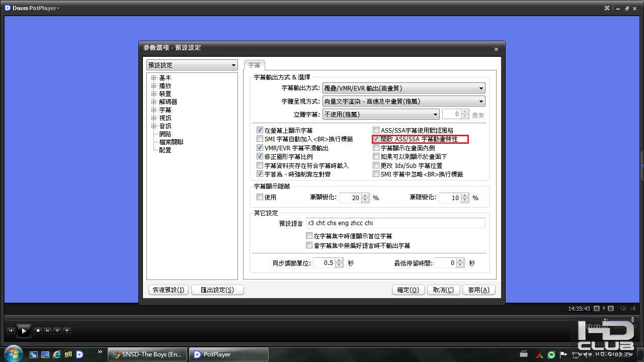
Task: Enable 在字幕集中時僅顯示首位字幕 checkbox
Action: (309, 236)
